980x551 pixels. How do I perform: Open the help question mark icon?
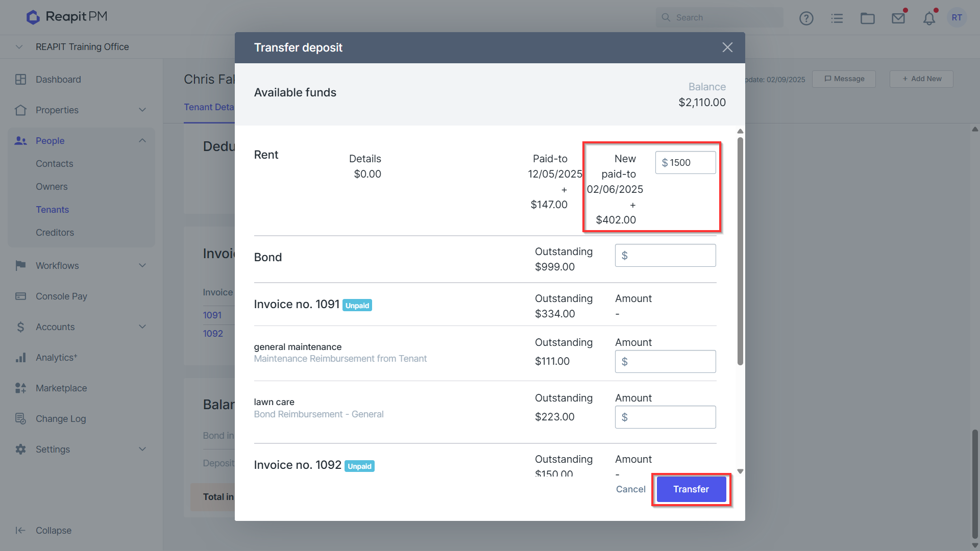(x=806, y=18)
